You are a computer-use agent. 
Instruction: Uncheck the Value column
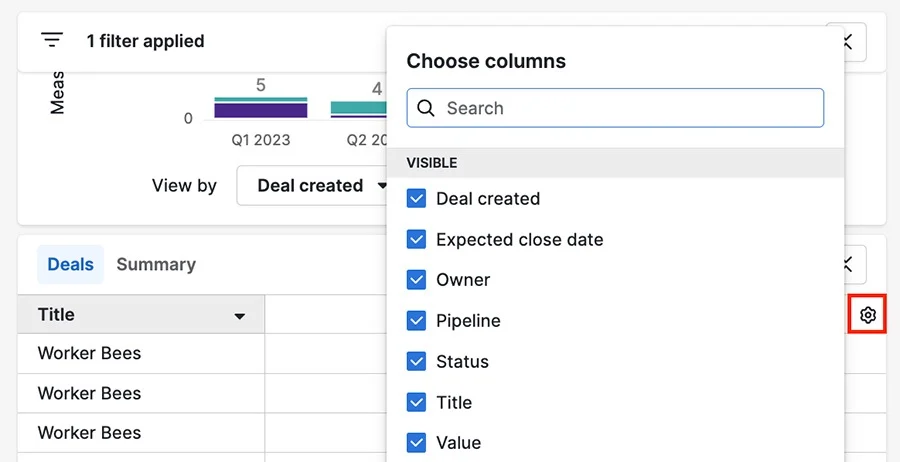(x=416, y=442)
